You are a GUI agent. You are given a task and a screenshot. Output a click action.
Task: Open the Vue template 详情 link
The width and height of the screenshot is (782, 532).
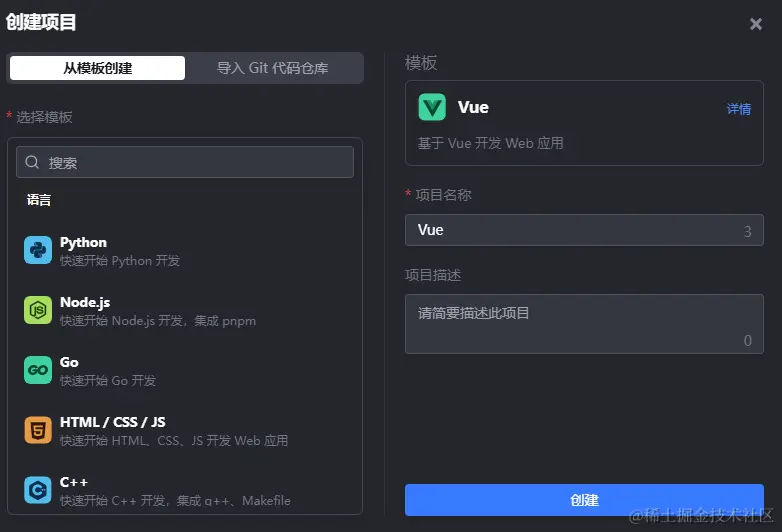pyautogui.click(x=739, y=109)
